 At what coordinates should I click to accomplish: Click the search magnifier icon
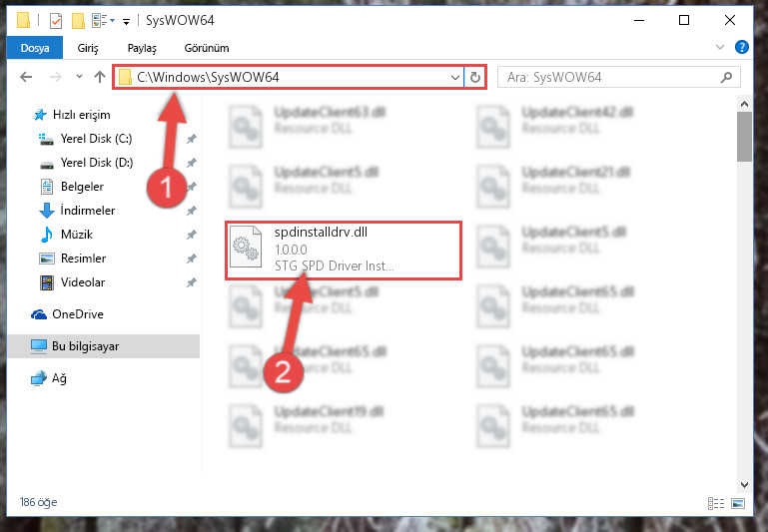coord(727,77)
